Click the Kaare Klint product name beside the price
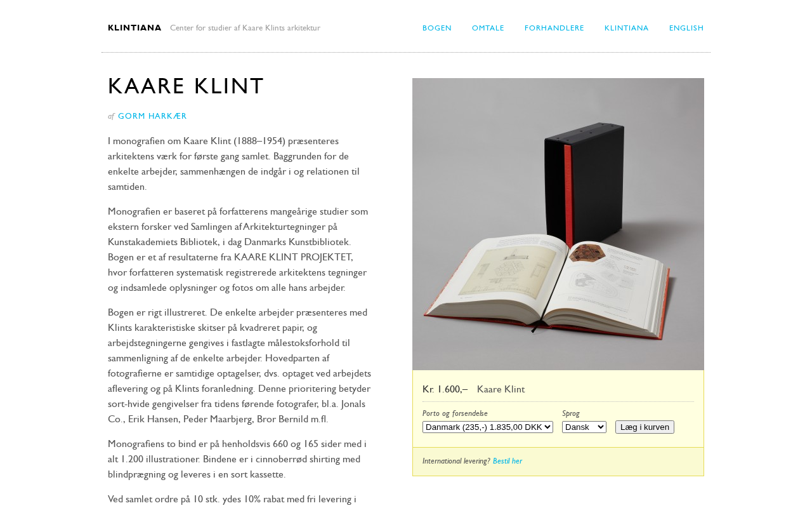 (x=501, y=389)
